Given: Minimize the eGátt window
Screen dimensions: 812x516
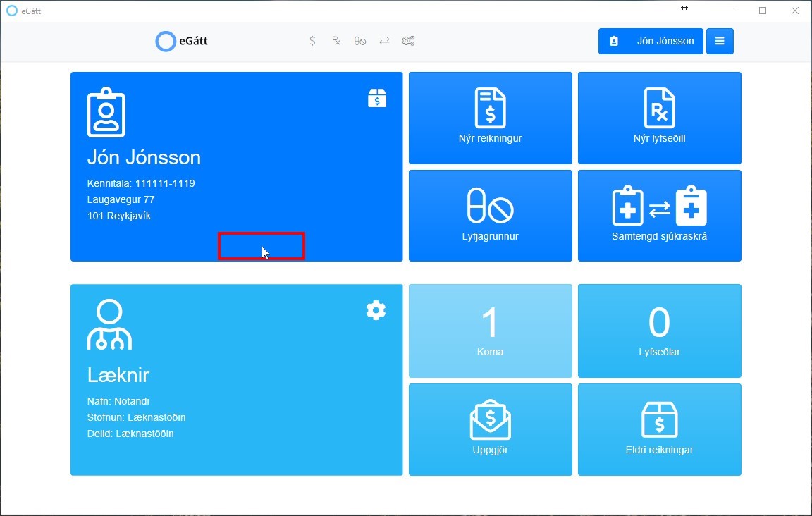Looking at the screenshot, I should tap(731, 11).
